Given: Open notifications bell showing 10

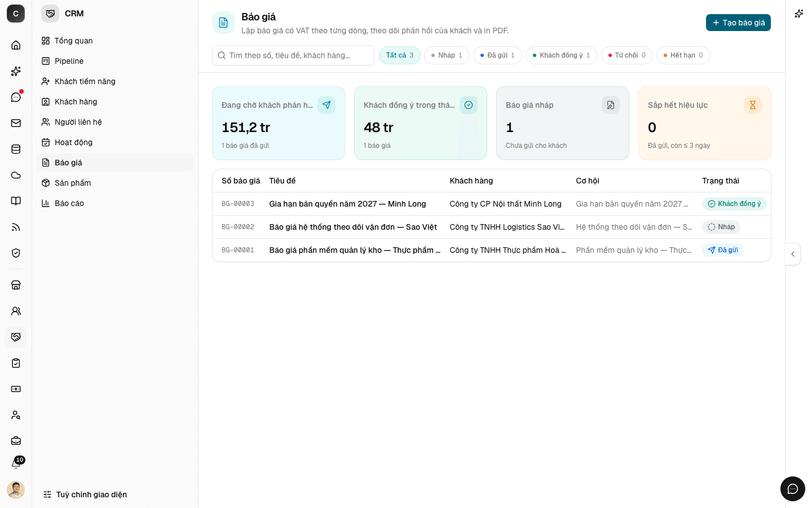Looking at the screenshot, I should coord(16,464).
